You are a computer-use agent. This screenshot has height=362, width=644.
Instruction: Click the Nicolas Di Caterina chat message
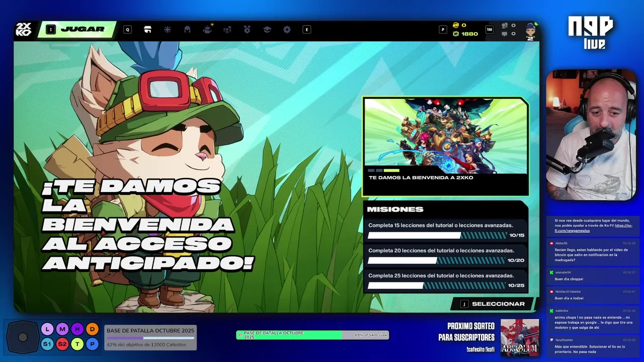(x=593, y=295)
